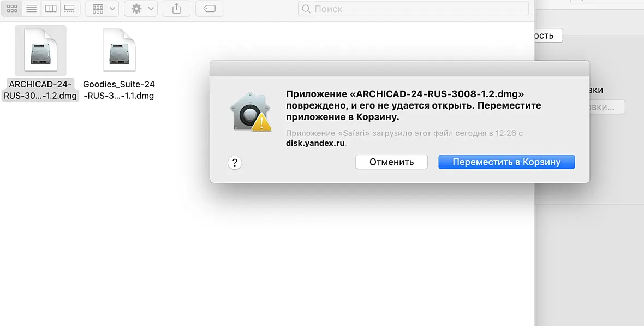
Task: Switch Finder to icon view
Action: pyautogui.click(x=13, y=9)
